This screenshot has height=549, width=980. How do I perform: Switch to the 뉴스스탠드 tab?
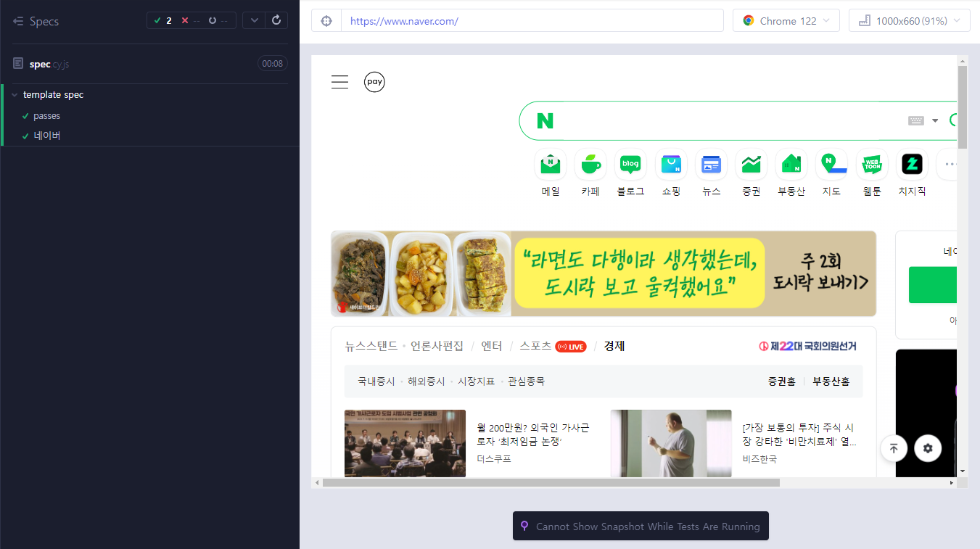[x=371, y=346]
